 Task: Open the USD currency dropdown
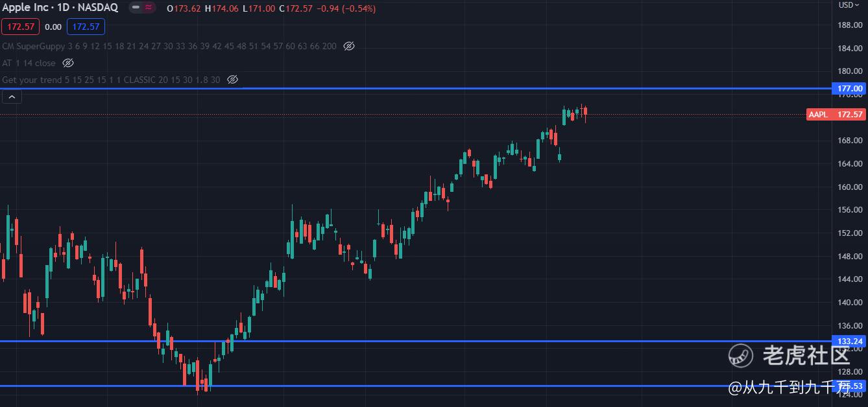tap(848, 5)
